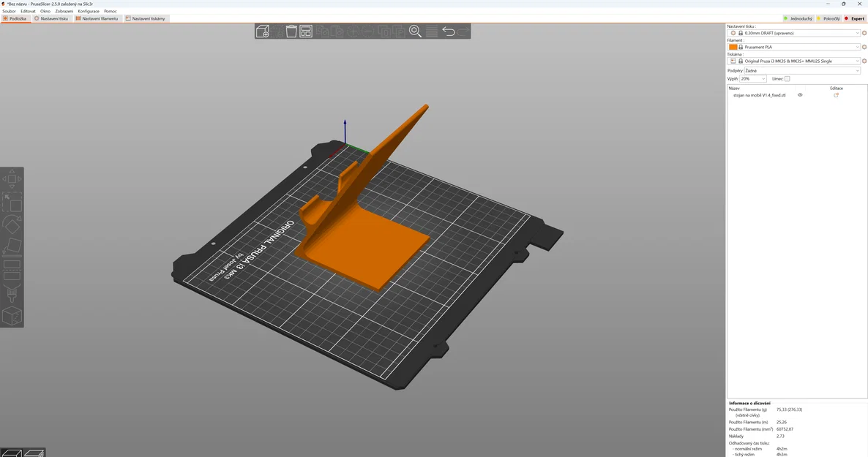Viewport: 868px width, 457px height.
Task: Select the Scale tool
Action: (12, 203)
